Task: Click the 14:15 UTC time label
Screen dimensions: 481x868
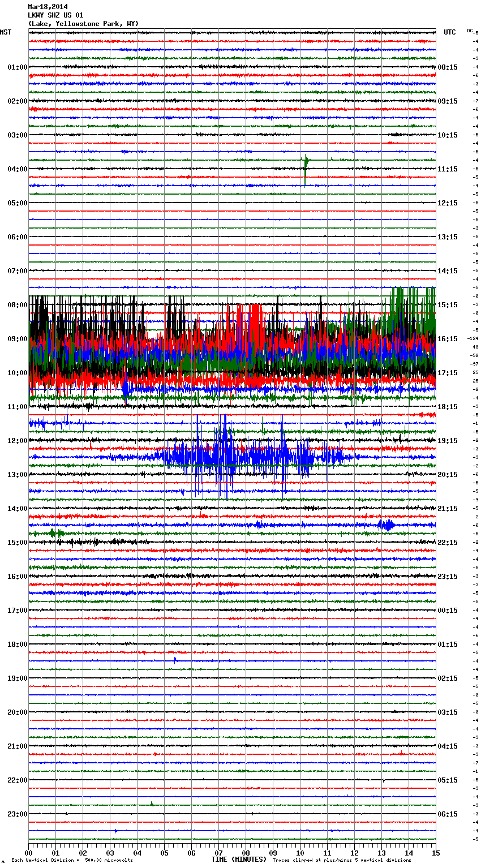Action: click(x=448, y=271)
